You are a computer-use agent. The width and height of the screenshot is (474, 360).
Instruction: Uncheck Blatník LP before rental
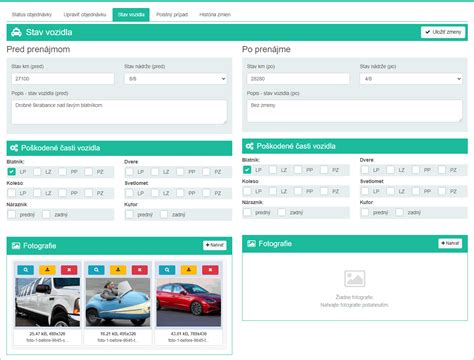point(12,172)
